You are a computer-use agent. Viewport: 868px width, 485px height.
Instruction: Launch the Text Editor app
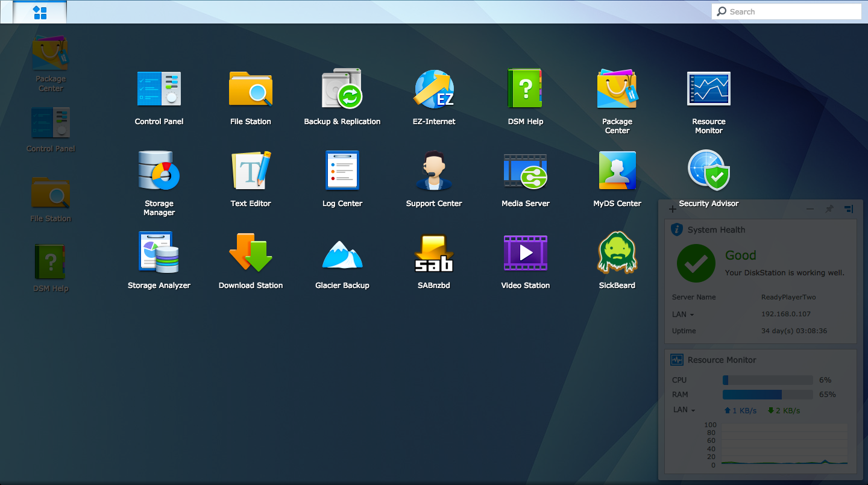click(251, 171)
